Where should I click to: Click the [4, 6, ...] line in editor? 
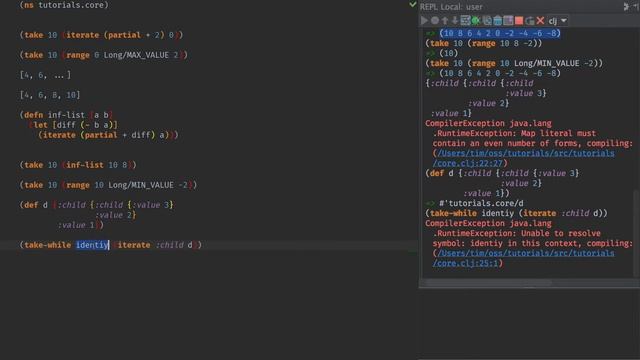[x=45, y=75]
